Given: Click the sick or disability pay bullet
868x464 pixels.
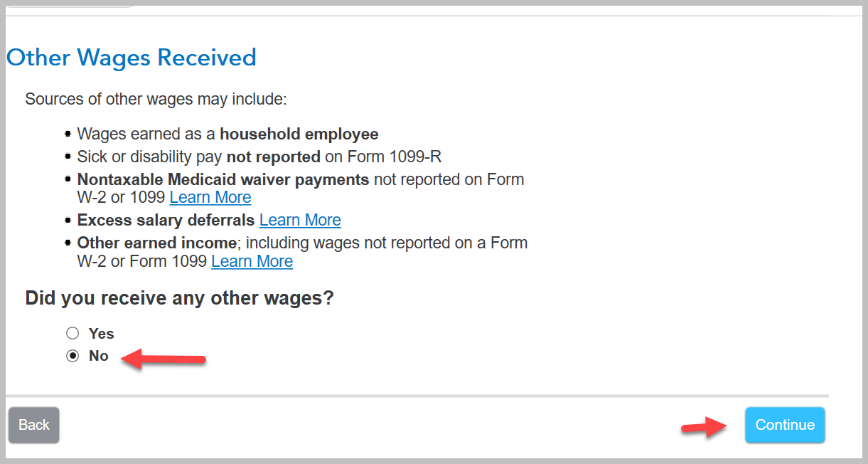Looking at the screenshot, I should pos(259,157).
